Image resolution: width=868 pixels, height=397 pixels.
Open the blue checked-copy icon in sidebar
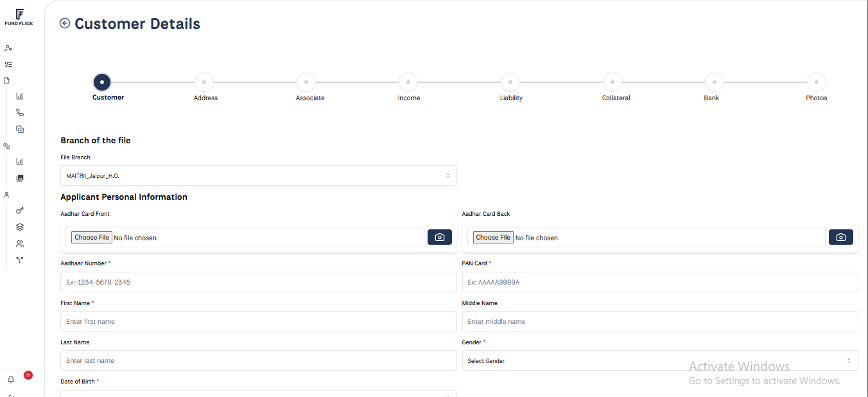20,129
